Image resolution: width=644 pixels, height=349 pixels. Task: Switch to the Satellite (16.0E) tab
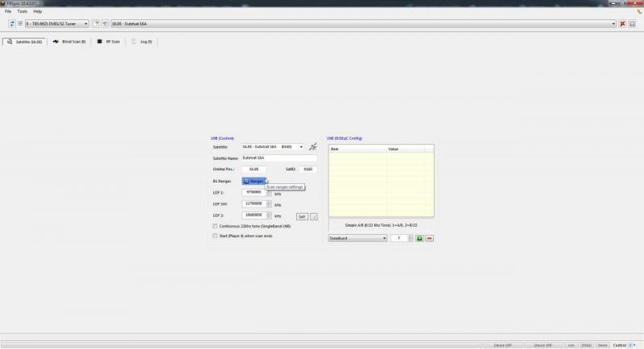coord(25,42)
